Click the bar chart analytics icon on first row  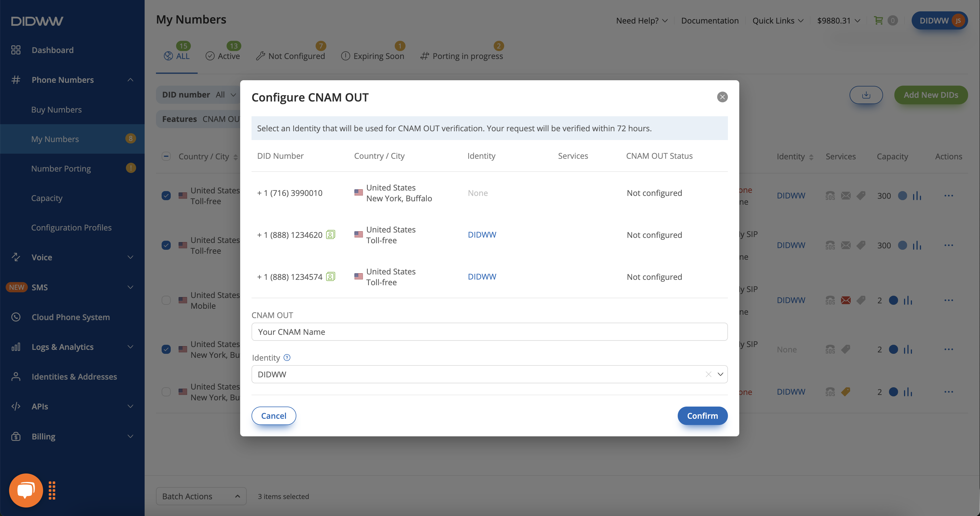coord(918,195)
